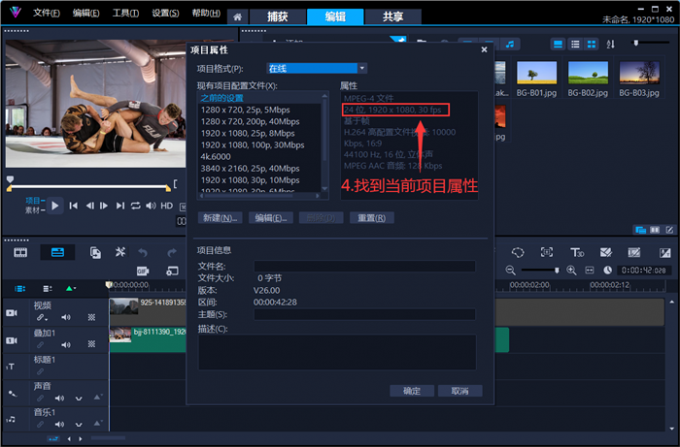The height and width of the screenshot is (447, 680).
Task: Open the 3D title editor
Action: pyautogui.click(x=577, y=252)
